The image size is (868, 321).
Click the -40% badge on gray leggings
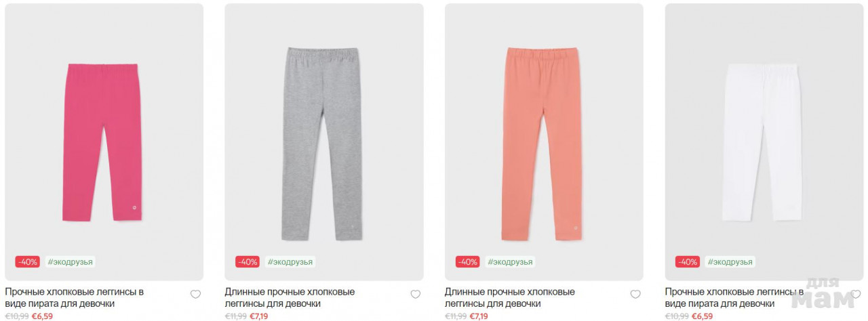click(248, 262)
